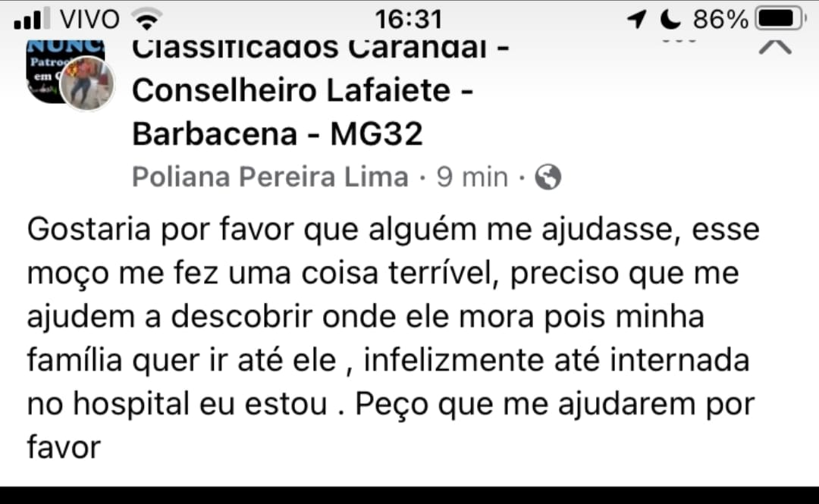The width and height of the screenshot is (819, 504).
Task: Open Poliana Pereira Lima's profile
Action: coord(270,177)
